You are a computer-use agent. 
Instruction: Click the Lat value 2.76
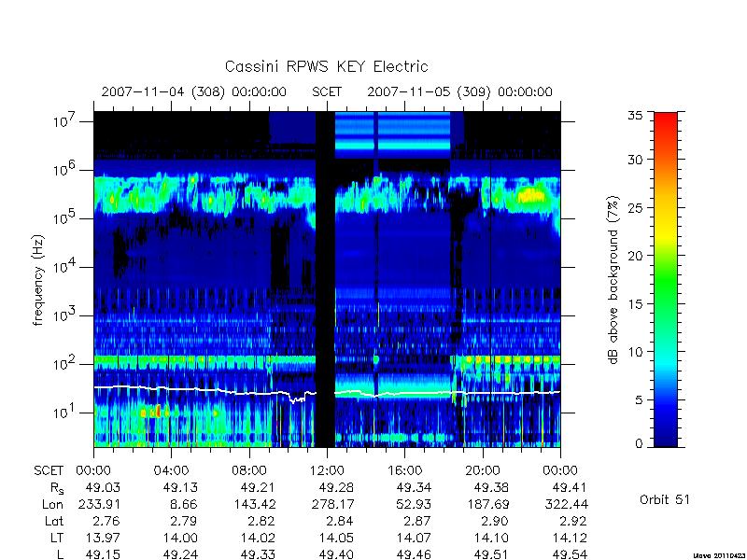106,521
